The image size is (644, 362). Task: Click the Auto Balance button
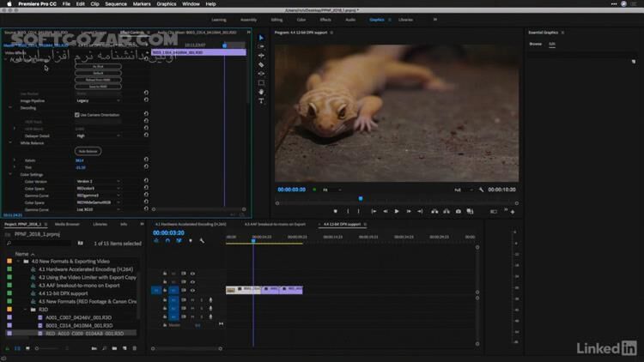tap(88, 151)
